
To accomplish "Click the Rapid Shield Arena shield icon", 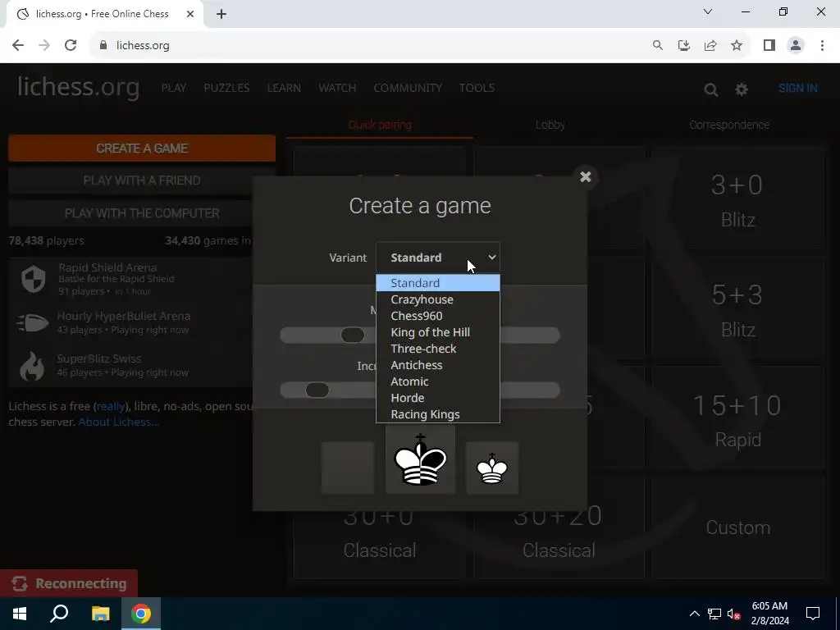I will (x=33, y=279).
